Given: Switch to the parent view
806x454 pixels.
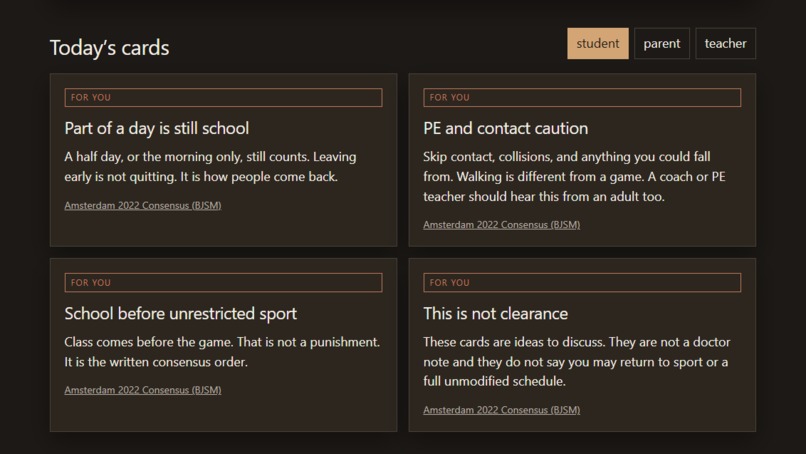Looking at the screenshot, I should (x=662, y=44).
